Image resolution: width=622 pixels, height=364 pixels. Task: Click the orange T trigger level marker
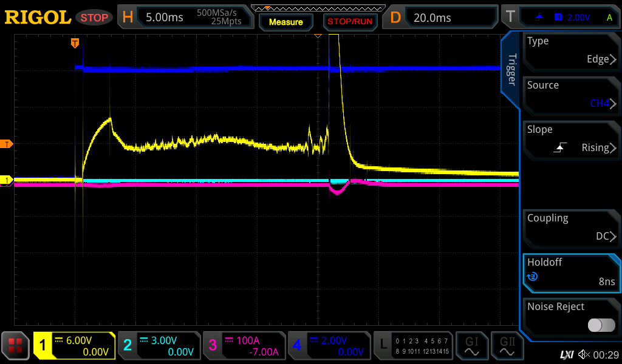click(7, 144)
